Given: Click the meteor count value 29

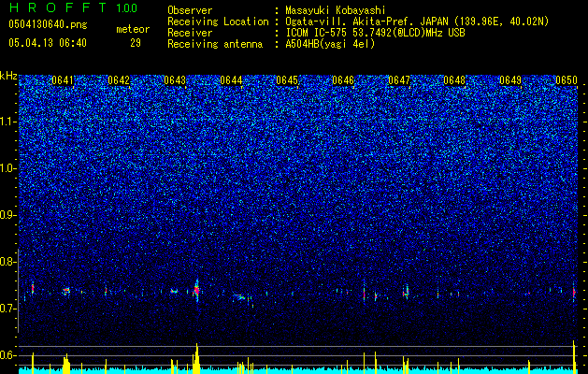Looking at the screenshot, I should tap(136, 43).
